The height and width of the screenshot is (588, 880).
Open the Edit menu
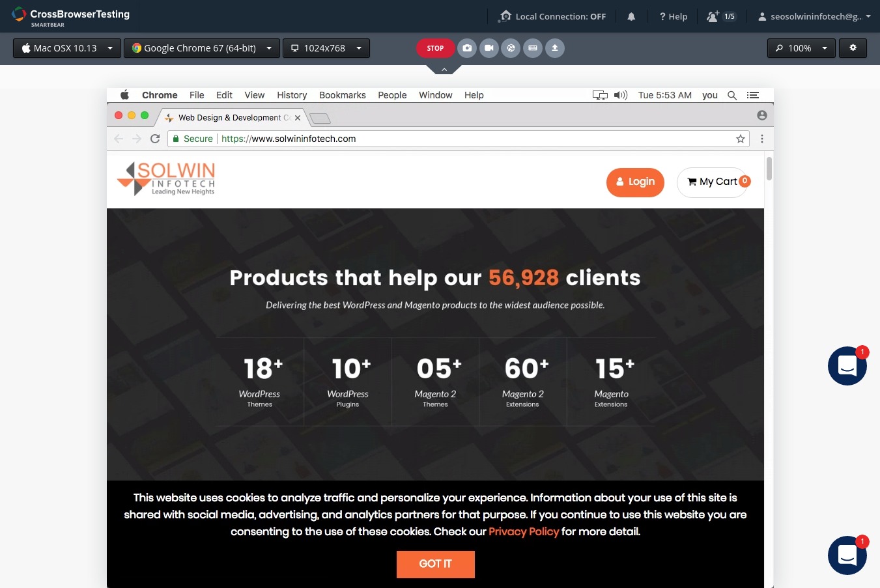pos(224,95)
